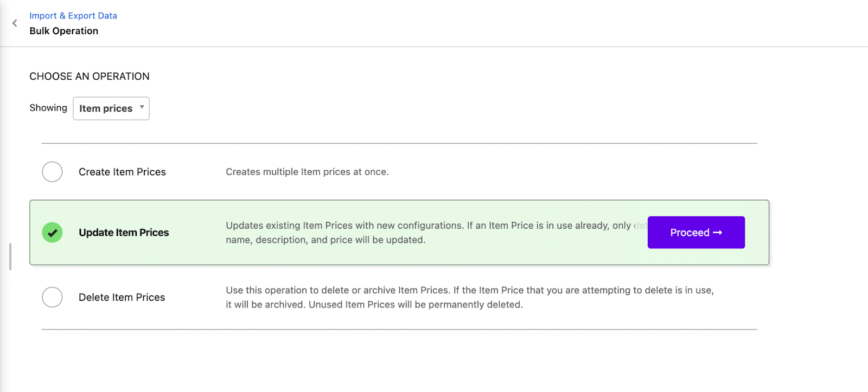
Task: Click the left sidebar resize handle
Action: coord(10,256)
